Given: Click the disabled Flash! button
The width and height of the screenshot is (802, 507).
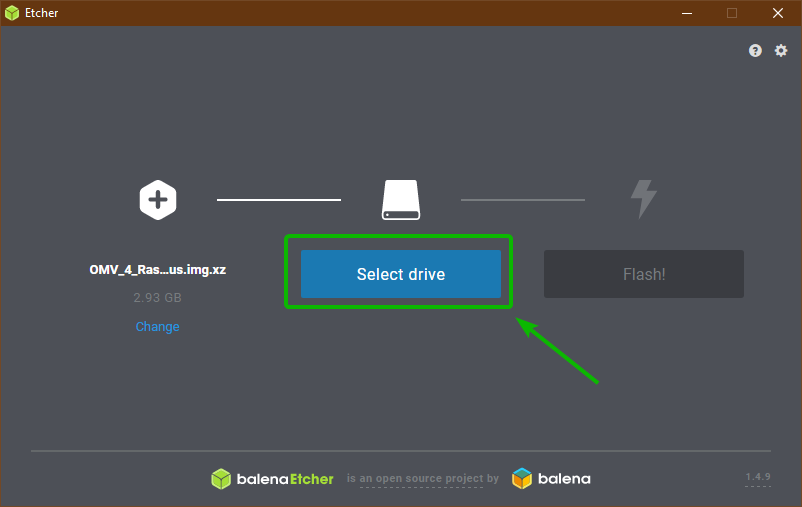Looking at the screenshot, I should click(644, 274).
